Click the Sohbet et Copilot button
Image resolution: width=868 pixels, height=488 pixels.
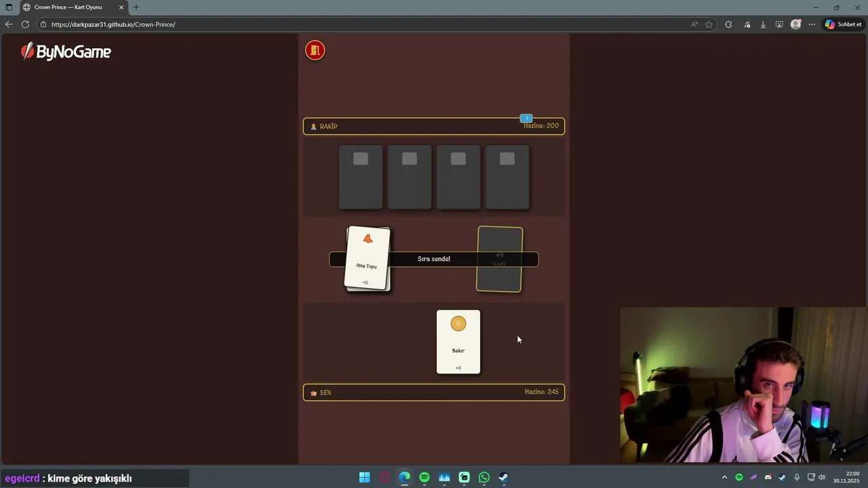tap(843, 24)
